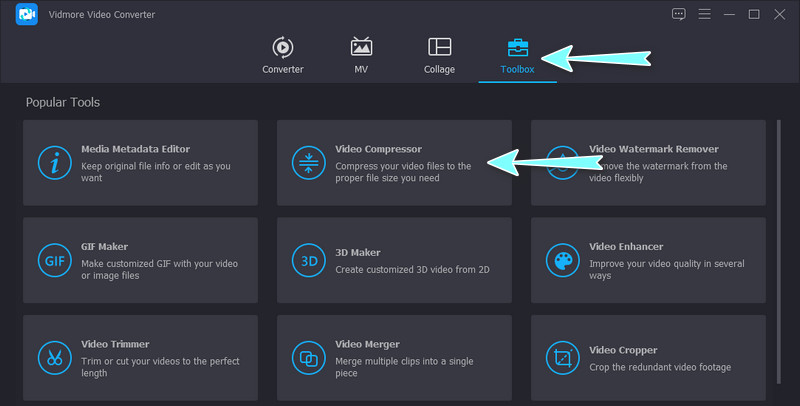Click the Video Trimmer scissors icon
Image resolution: width=800 pixels, height=406 pixels.
(53, 358)
